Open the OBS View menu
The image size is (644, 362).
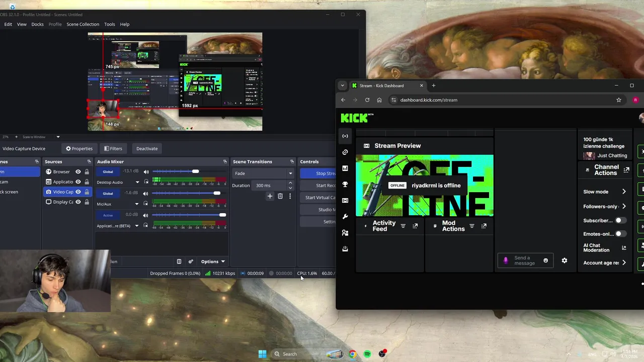pyautogui.click(x=22, y=24)
